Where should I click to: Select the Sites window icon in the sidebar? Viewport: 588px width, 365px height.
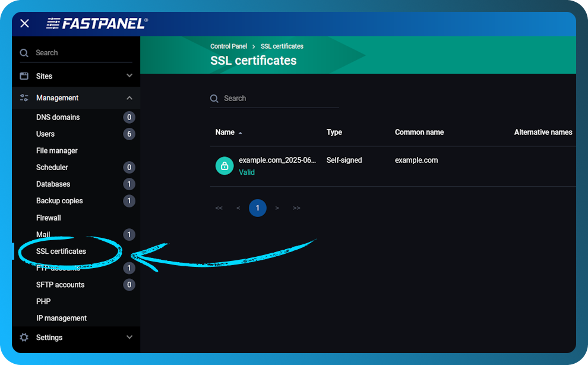click(x=23, y=75)
